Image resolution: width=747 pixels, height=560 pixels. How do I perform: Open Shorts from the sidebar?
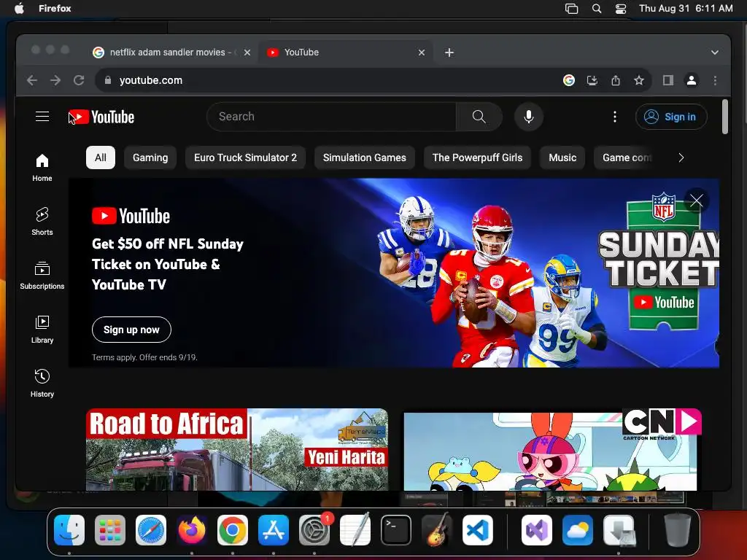(42, 222)
